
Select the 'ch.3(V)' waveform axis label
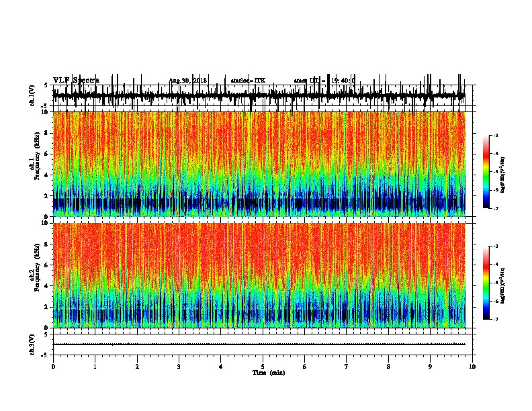pyautogui.click(x=32, y=345)
